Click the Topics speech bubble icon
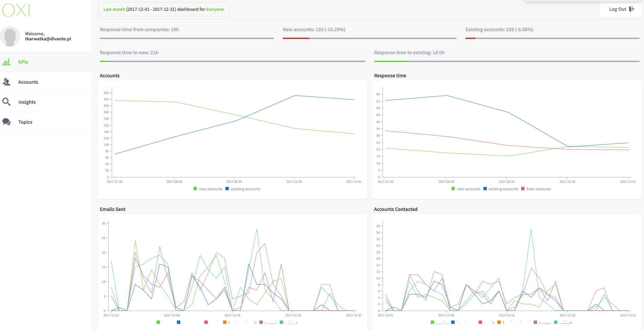This screenshot has height=330, width=644. [x=6, y=122]
